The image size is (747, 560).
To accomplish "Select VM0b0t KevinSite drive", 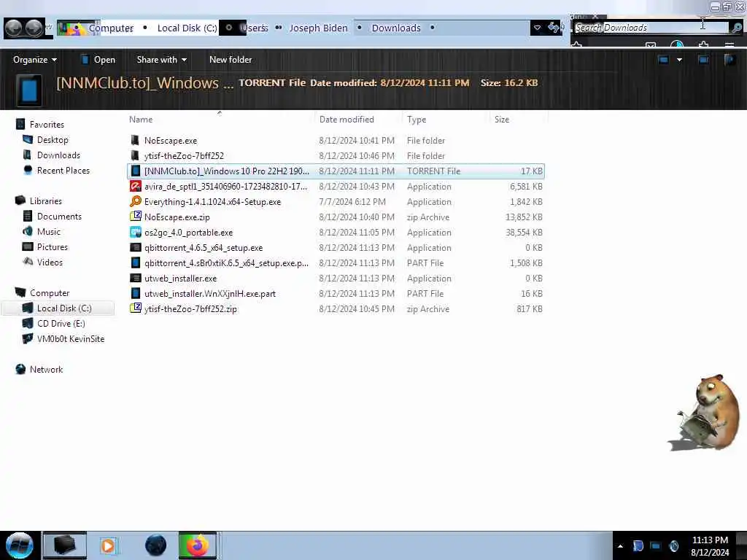I will (71, 338).
